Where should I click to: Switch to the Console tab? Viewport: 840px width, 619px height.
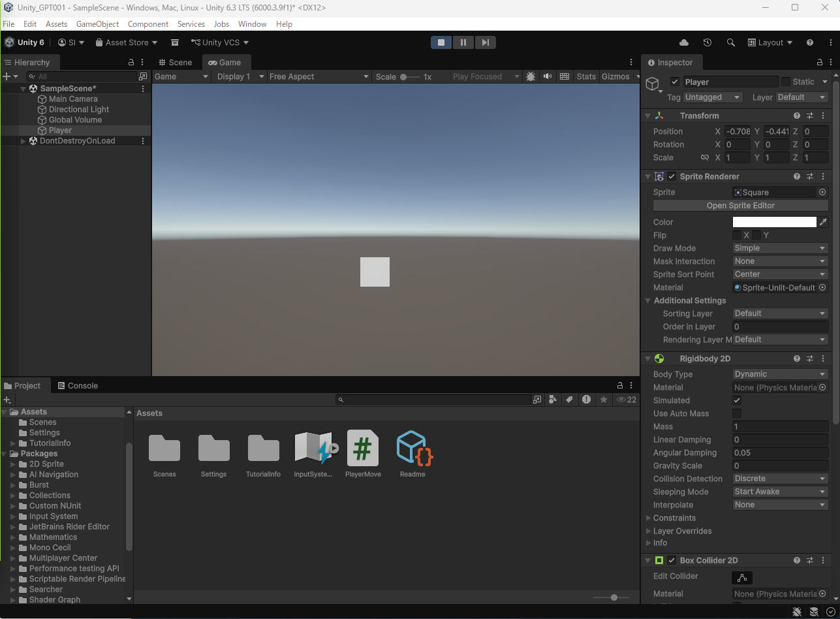coord(78,386)
